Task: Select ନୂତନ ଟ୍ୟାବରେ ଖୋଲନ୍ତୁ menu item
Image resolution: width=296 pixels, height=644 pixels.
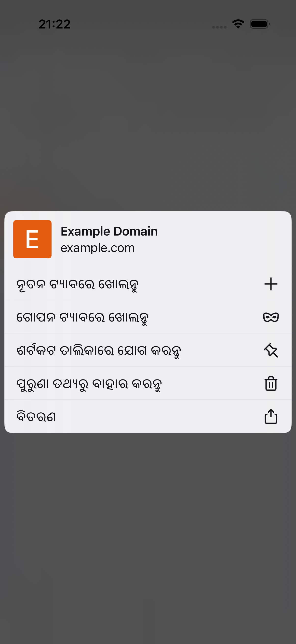Action: click(x=148, y=284)
